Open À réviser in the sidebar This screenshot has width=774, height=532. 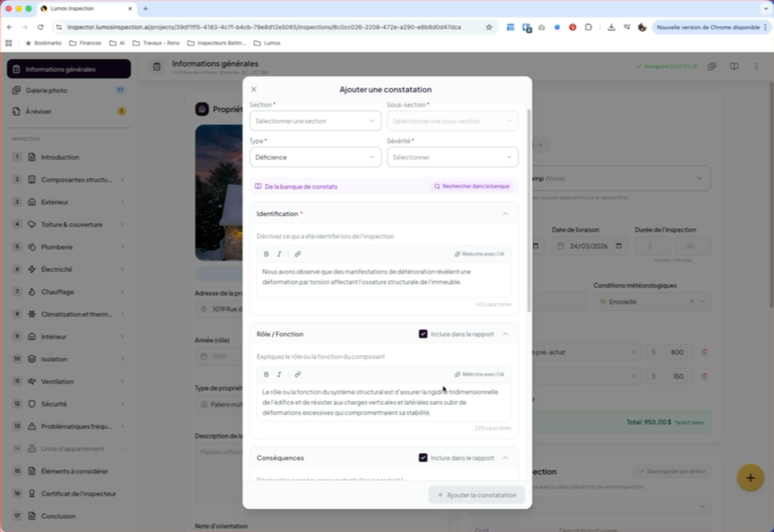[x=69, y=111]
